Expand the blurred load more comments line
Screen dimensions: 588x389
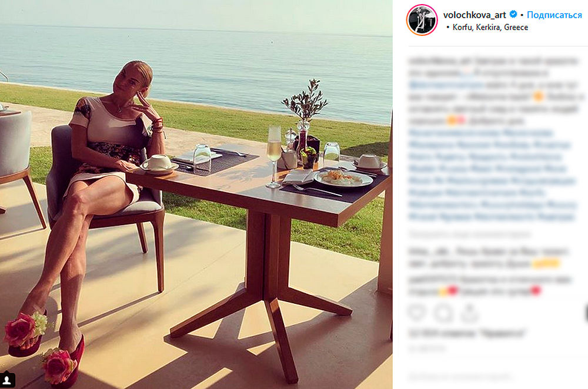tap(469, 234)
